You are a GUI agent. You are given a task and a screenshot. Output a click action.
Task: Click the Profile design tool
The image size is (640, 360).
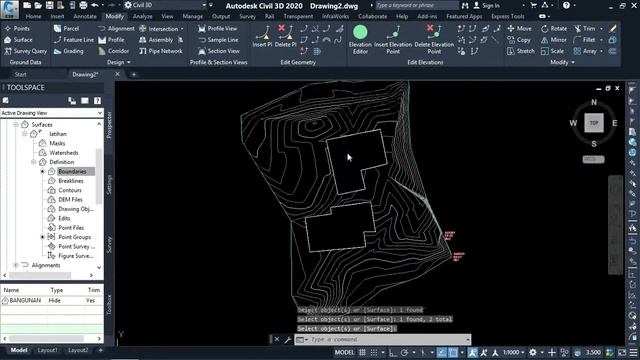tap(111, 40)
